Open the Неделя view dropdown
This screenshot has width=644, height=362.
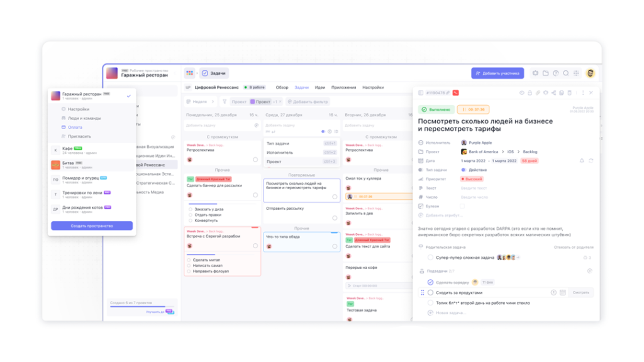pyautogui.click(x=200, y=102)
